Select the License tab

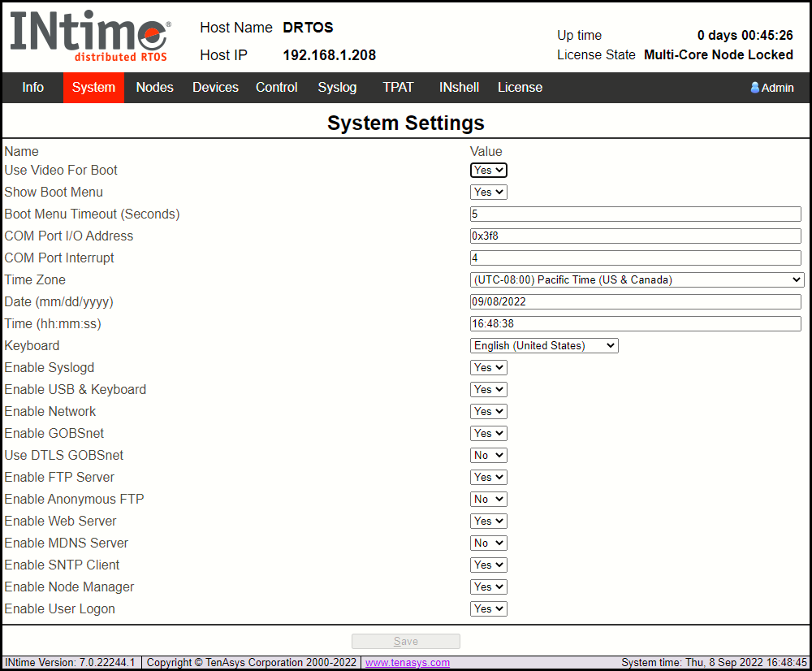(520, 88)
